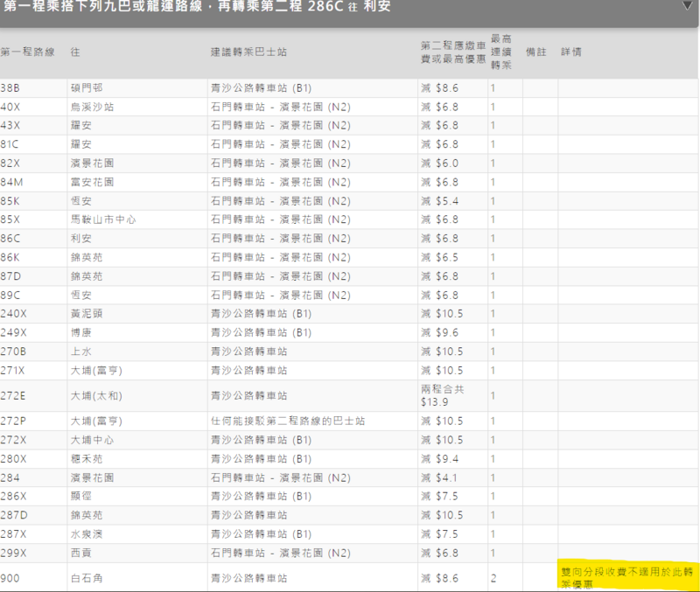Click destination 黃泥頭 for route 240X

(x=87, y=314)
